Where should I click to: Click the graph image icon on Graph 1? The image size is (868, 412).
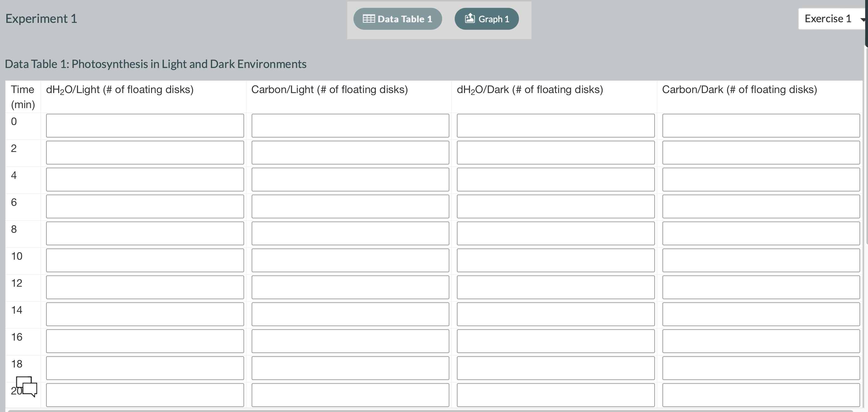click(470, 18)
